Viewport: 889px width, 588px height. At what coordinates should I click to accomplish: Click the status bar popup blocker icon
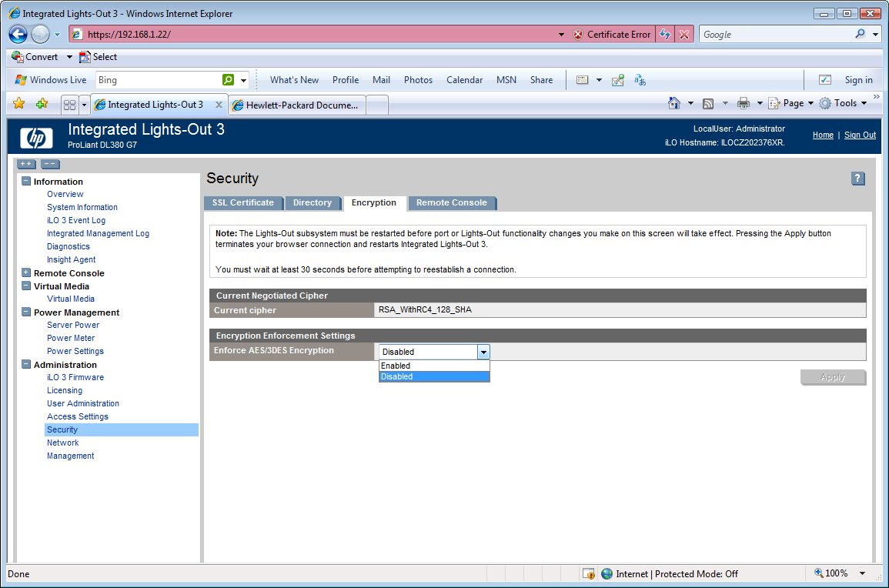click(x=589, y=574)
